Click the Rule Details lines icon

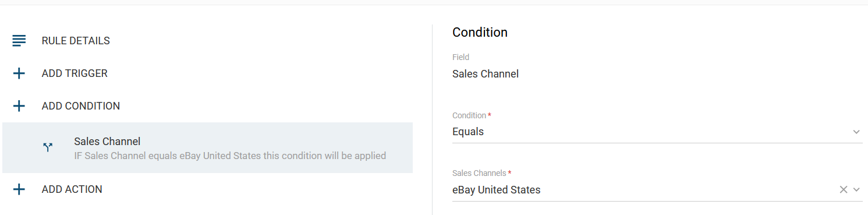[x=19, y=41]
